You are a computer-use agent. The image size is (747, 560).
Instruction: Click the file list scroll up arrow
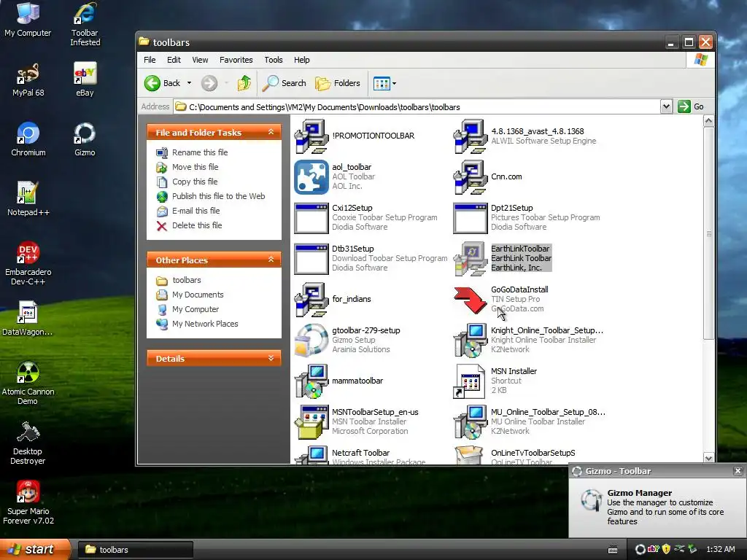click(708, 121)
